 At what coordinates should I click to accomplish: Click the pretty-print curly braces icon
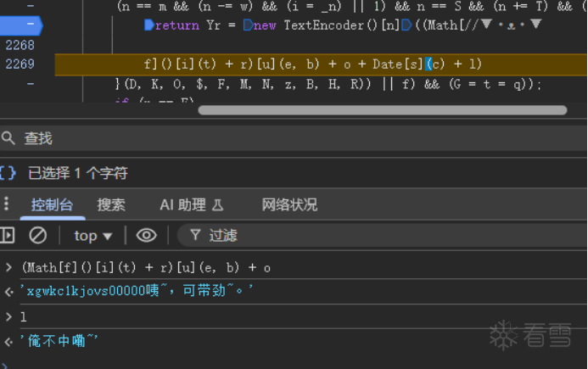coord(8,173)
